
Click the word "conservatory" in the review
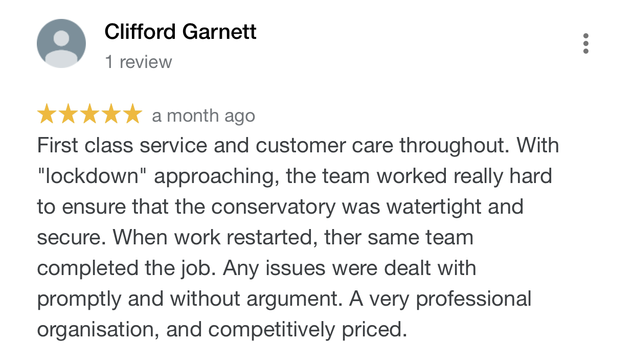(274, 207)
